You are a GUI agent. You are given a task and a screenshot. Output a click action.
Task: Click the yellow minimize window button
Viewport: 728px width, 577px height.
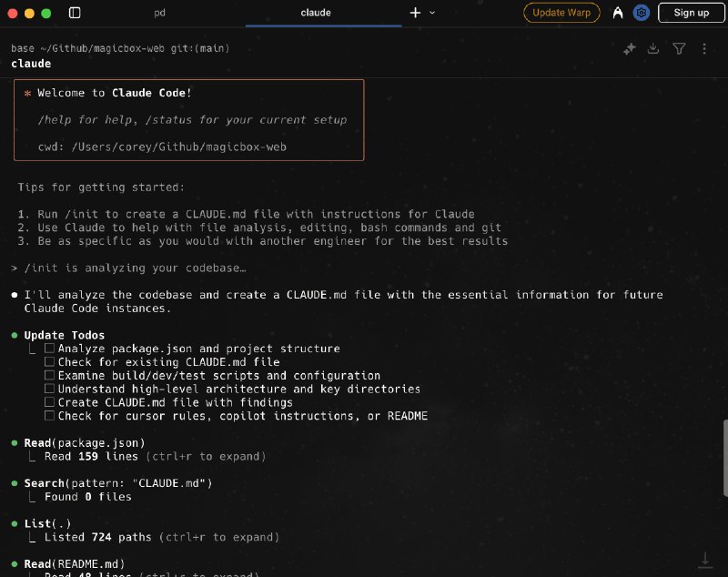pos(29,13)
